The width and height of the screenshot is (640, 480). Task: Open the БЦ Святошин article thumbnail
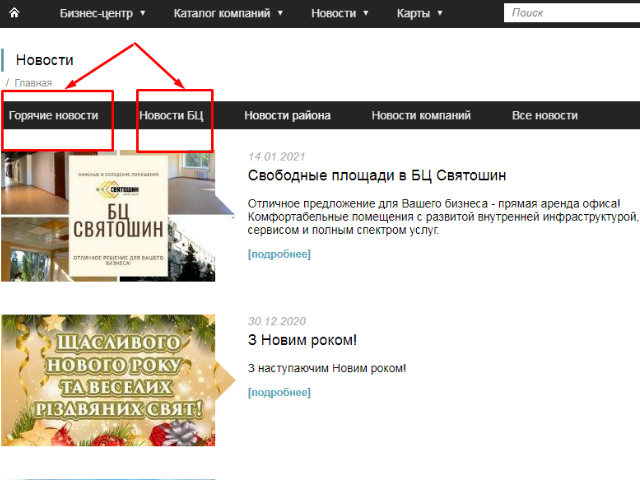coord(108,216)
